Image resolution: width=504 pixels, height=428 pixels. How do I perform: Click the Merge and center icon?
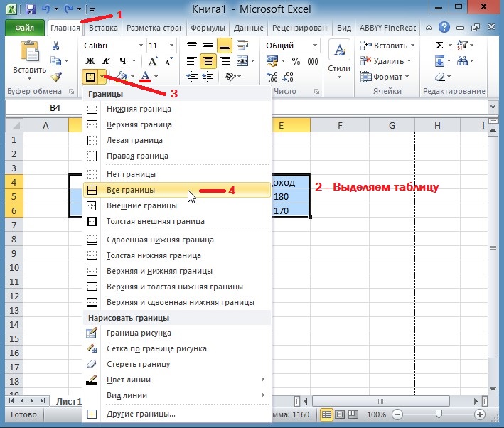point(242,60)
